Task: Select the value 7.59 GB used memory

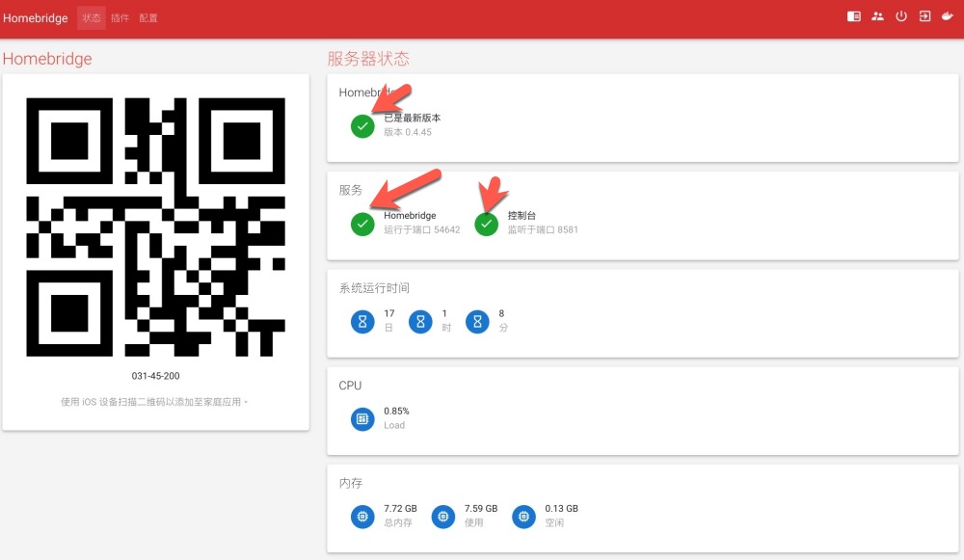Action: coord(481,509)
